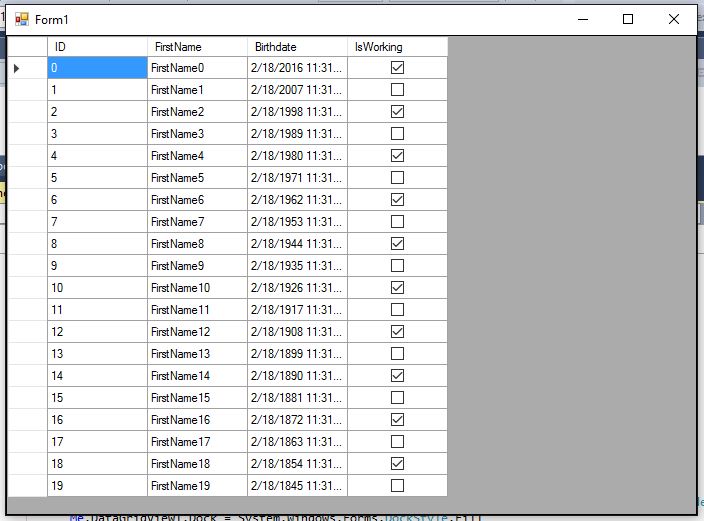Click the Form1 application icon in title bar
704x521 pixels.
(22, 19)
